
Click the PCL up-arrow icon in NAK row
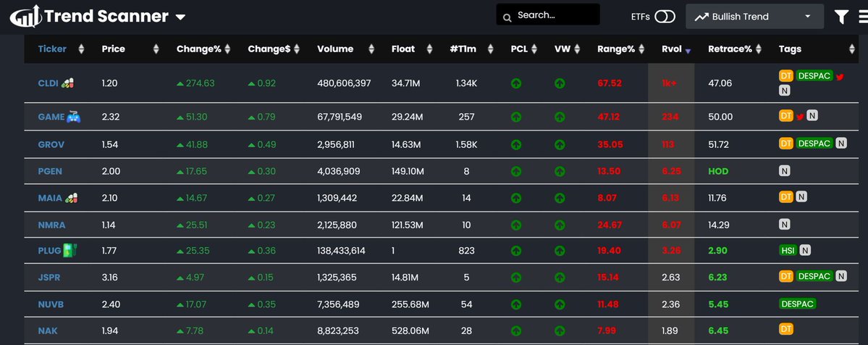pyautogui.click(x=516, y=331)
